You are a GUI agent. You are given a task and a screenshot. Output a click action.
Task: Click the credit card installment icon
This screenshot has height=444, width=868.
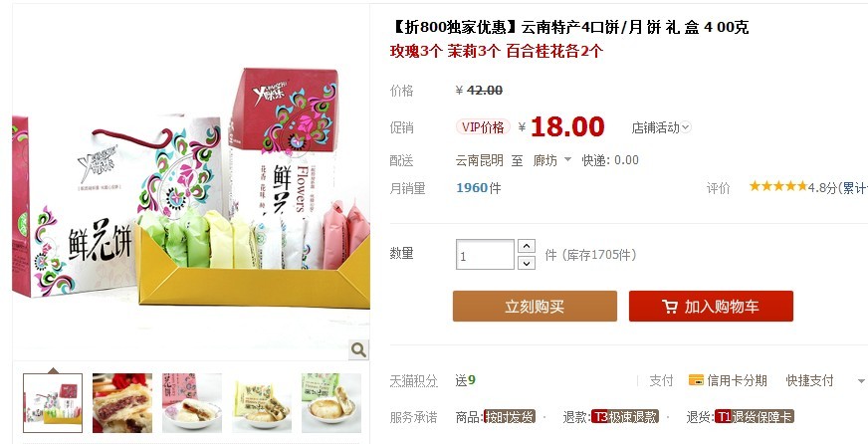696,380
